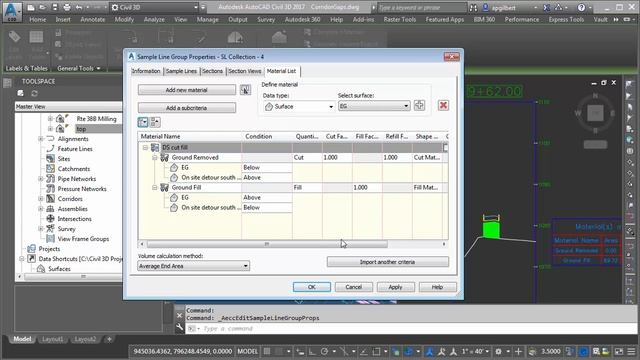Screen dimensions: 640x360
Task: Click the command line close X icon
Action: (180, 315)
